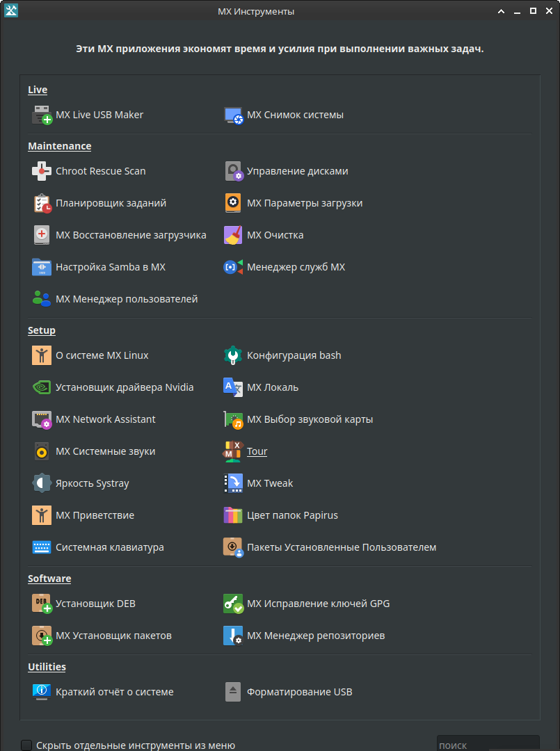The image size is (560, 751).
Task: Click Краткий отчёт о системе label
Action: point(115,692)
